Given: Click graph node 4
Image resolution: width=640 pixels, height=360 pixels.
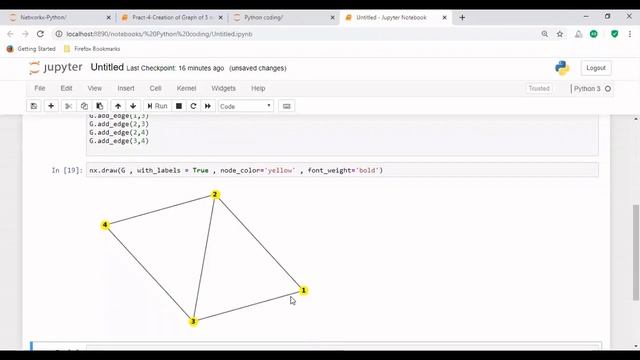Looking at the screenshot, I should point(105,224).
